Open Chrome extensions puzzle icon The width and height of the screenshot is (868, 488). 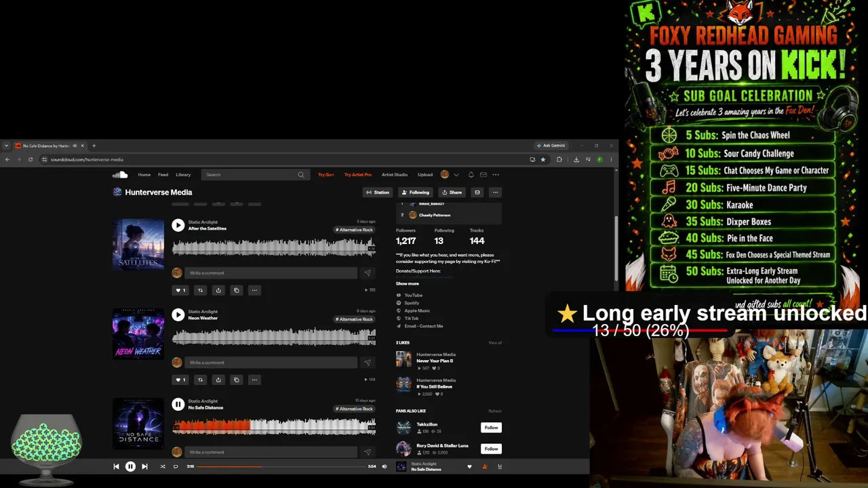(559, 159)
